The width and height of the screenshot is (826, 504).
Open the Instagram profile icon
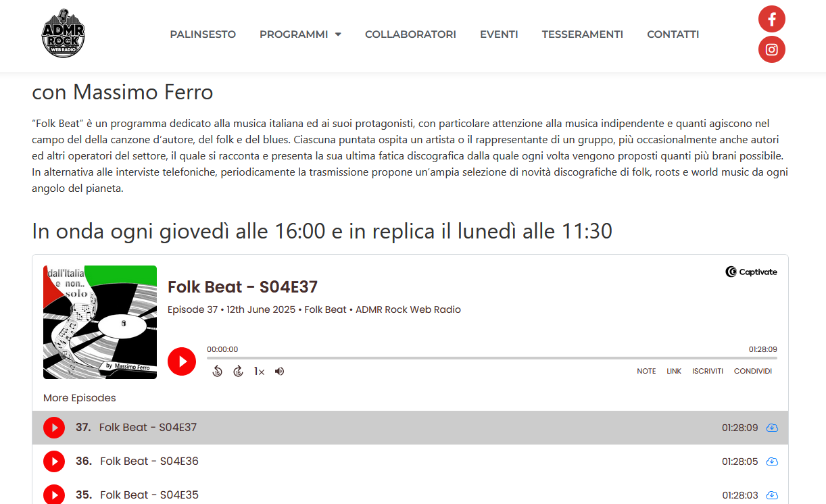click(x=772, y=49)
